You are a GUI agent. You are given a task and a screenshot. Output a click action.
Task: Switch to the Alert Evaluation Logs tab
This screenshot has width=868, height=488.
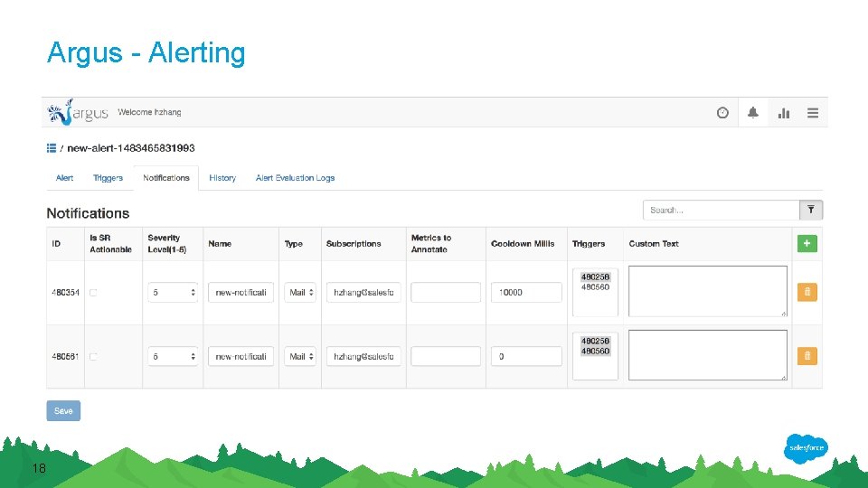click(295, 178)
